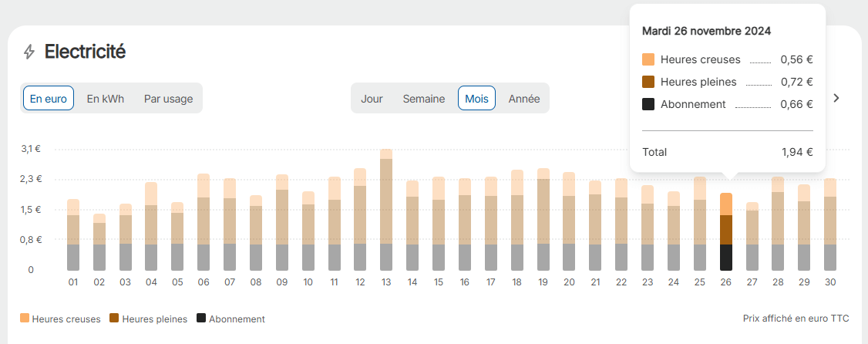Select the En euro display option
Screen dimensions: 868x344
pyautogui.click(x=48, y=99)
